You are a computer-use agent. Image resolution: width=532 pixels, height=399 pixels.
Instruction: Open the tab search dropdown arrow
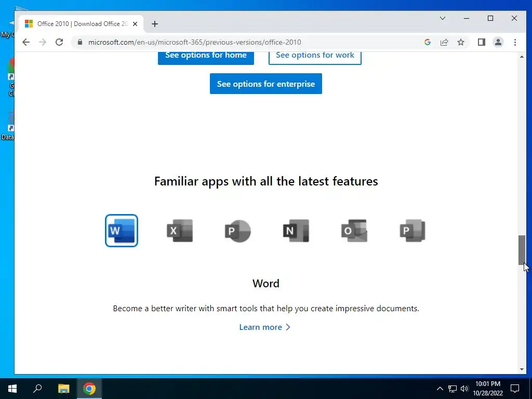443,18
